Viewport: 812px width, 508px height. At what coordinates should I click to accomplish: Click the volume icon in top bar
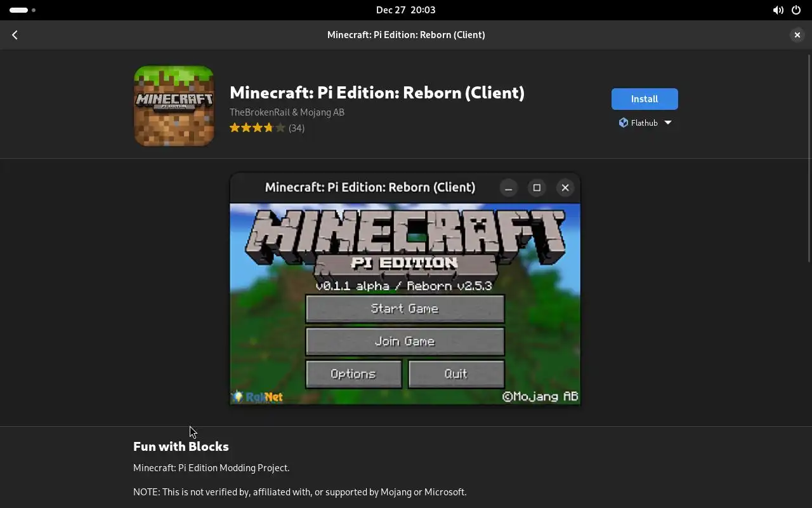pyautogui.click(x=778, y=10)
